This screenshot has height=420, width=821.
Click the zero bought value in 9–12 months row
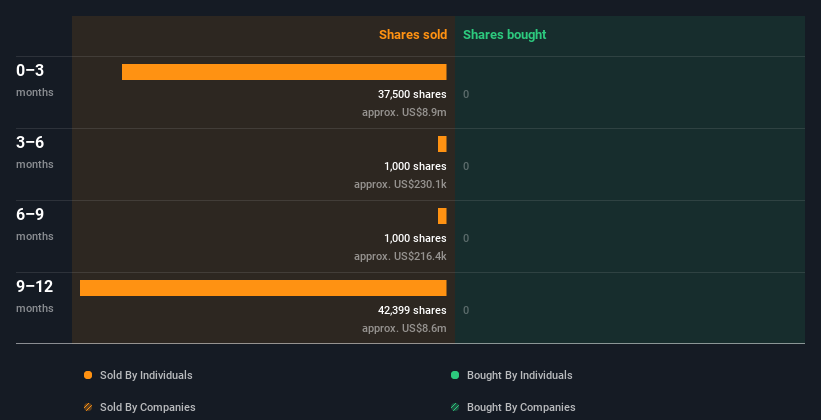tap(466, 310)
